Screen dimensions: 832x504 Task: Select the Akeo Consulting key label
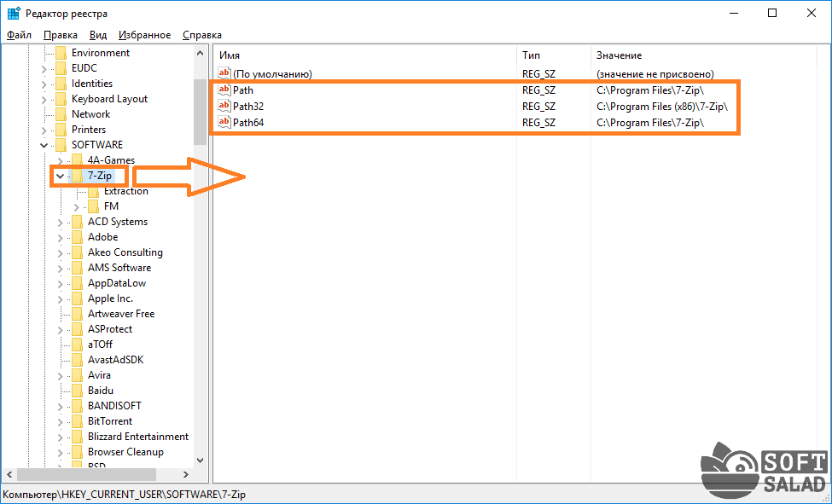[125, 252]
